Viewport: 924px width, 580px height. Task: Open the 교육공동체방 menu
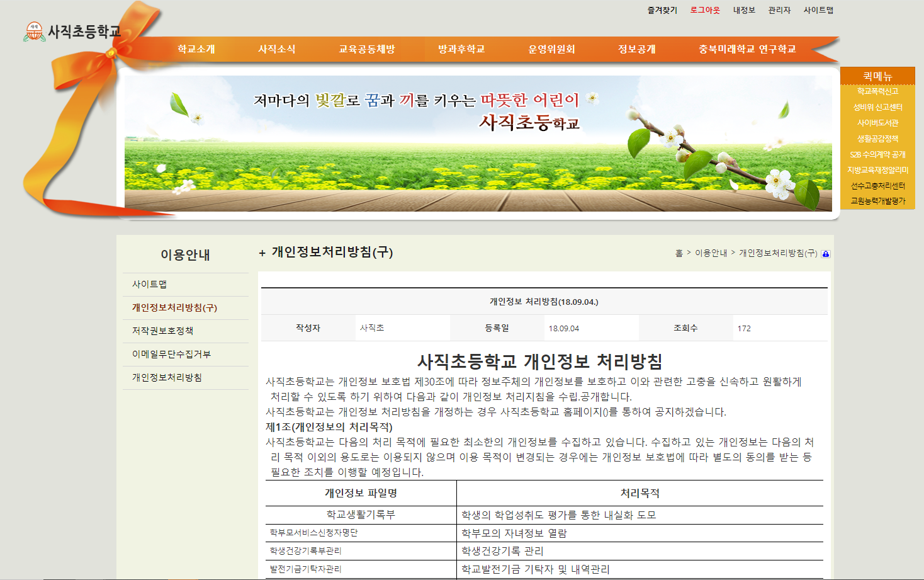click(x=367, y=49)
